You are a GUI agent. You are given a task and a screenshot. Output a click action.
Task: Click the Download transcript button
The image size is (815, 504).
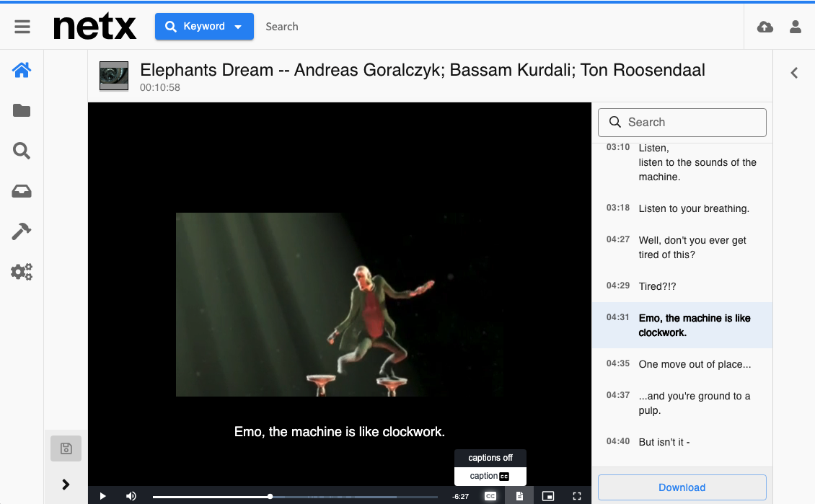click(682, 487)
